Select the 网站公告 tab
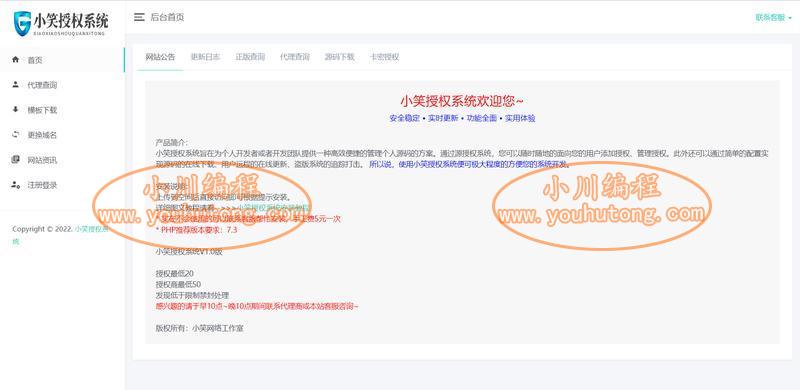This screenshot has width=800, height=390. [x=160, y=57]
